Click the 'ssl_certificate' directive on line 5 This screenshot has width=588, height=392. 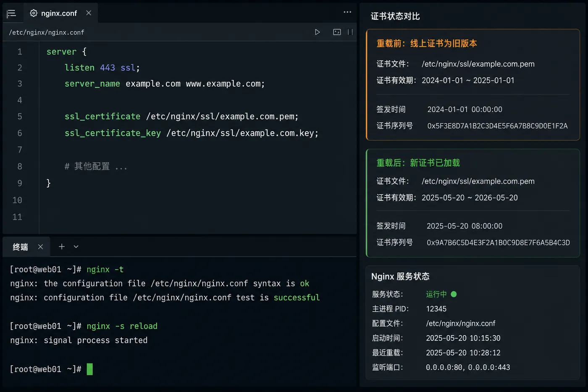pos(102,116)
